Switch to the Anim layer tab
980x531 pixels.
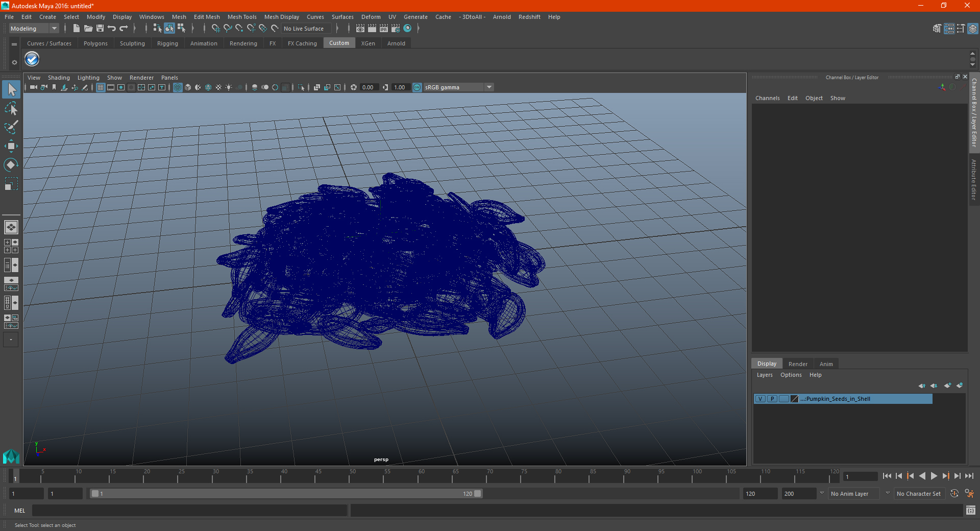[x=826, y=364]
